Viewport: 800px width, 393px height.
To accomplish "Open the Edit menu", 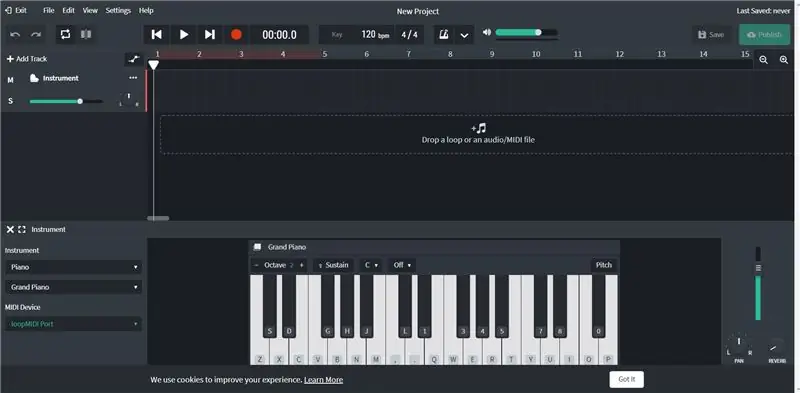I will (x=68, y=11).
